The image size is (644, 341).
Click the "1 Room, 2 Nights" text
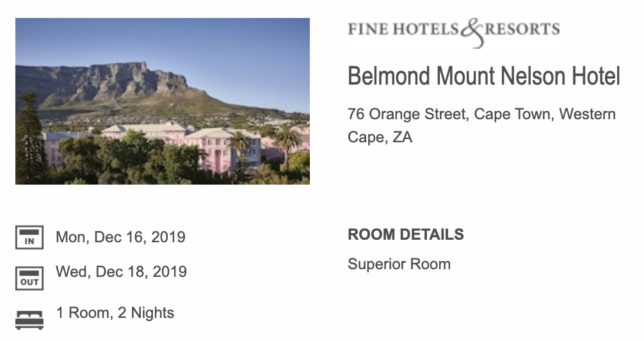pos(115,313)
